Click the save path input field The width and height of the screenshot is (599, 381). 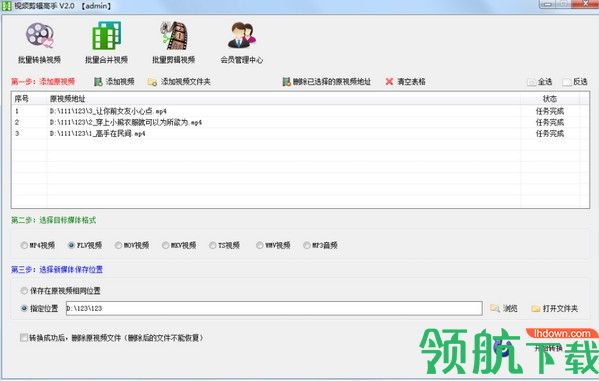pyautogui.click(x=274, y=308)
